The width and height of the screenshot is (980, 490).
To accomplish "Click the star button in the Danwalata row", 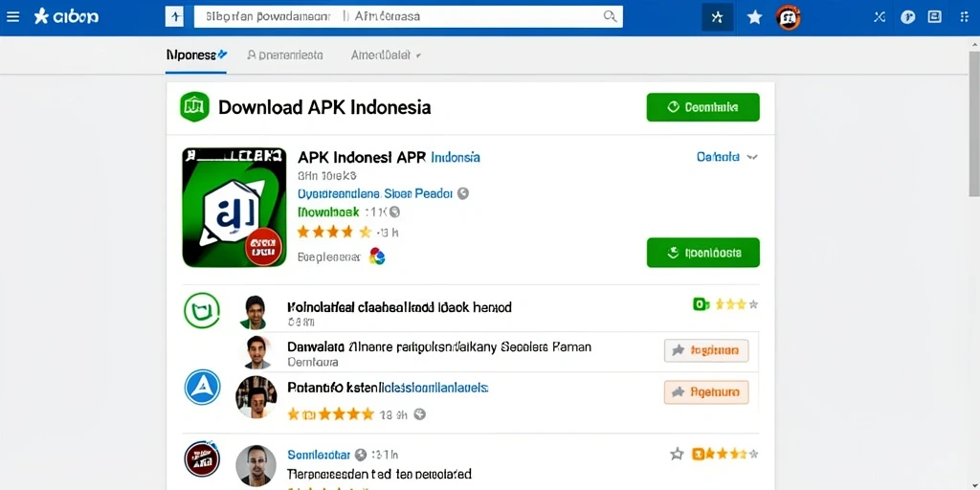I will tap(706, 350).
